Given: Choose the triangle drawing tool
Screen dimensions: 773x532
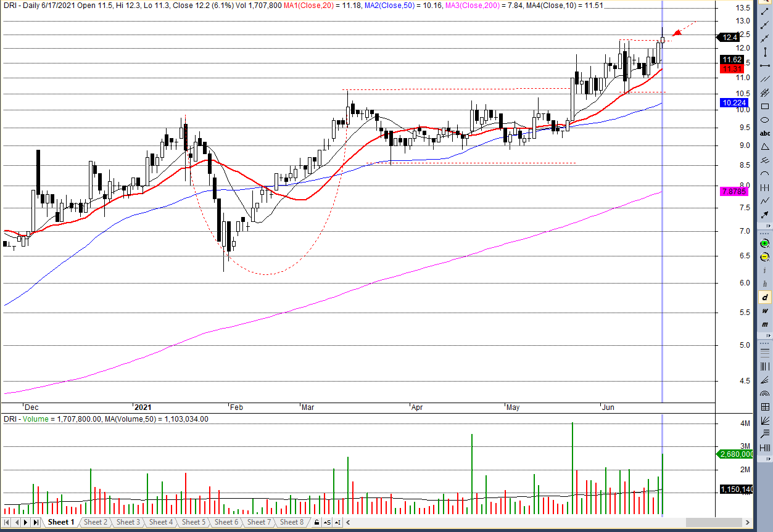Looking at the screenshot, I should 765,147.
